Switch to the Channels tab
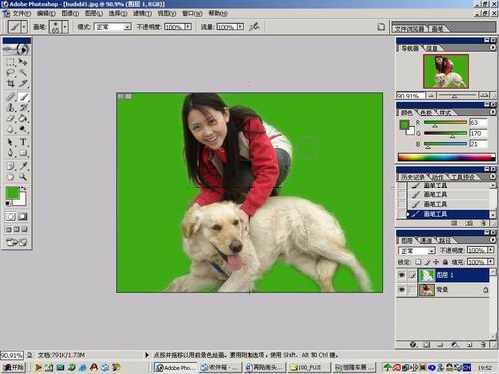The width and height of the screenshot is (499, 374). tap(426, 240)
